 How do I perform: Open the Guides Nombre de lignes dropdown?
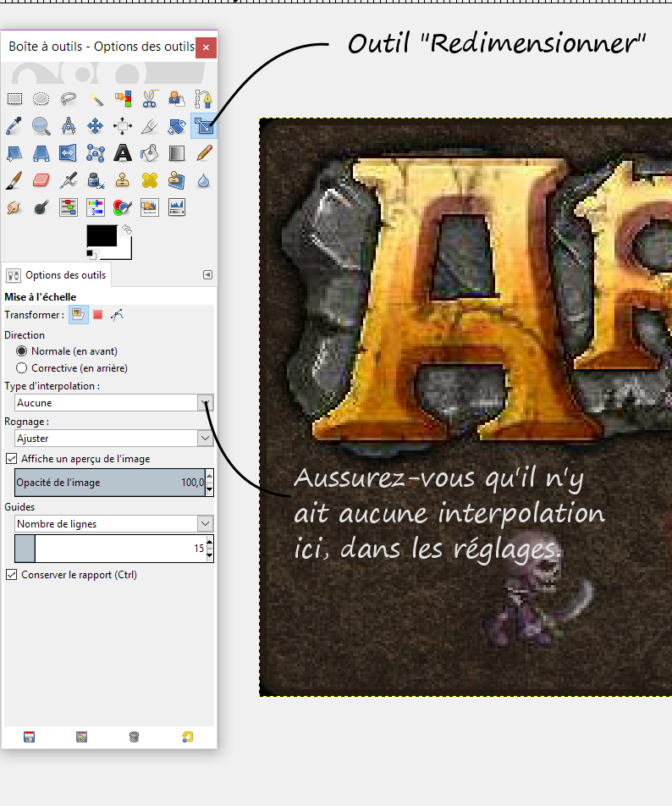(113, 524)
